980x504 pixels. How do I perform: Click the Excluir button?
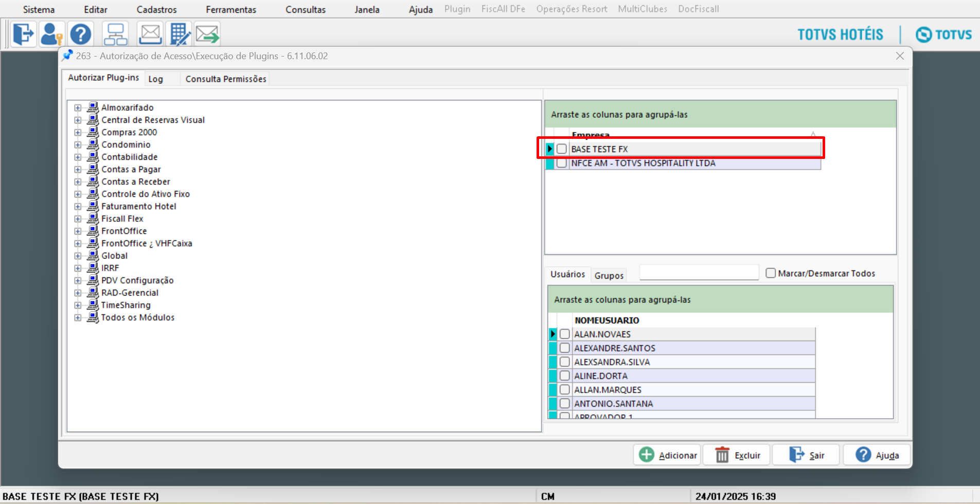click(x=737, y=455)
